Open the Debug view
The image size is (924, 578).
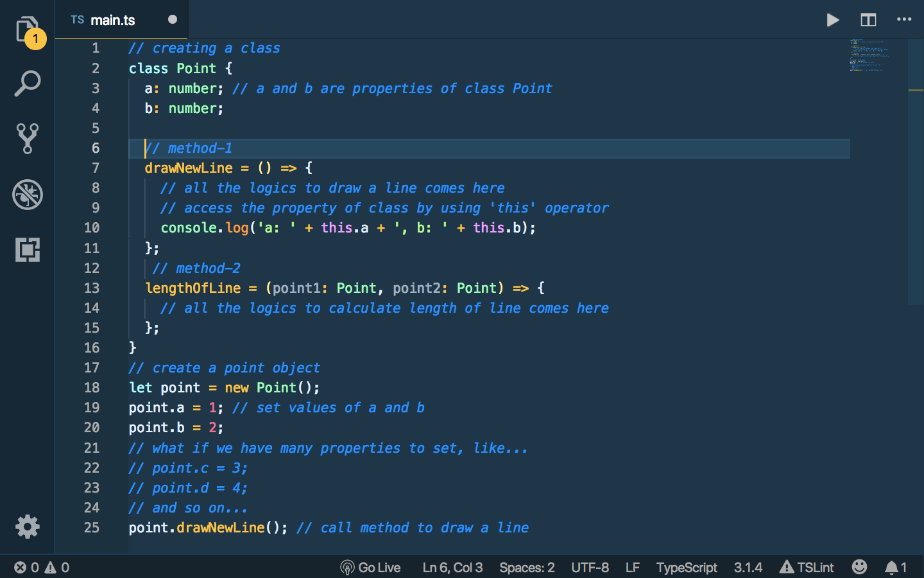[x=27, y=195]
